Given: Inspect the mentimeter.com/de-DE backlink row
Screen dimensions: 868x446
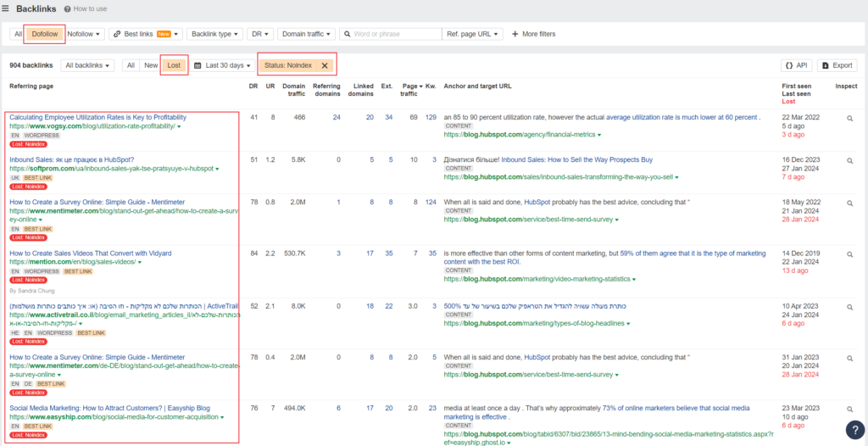Looking at the screenshot, I should 849,359.
